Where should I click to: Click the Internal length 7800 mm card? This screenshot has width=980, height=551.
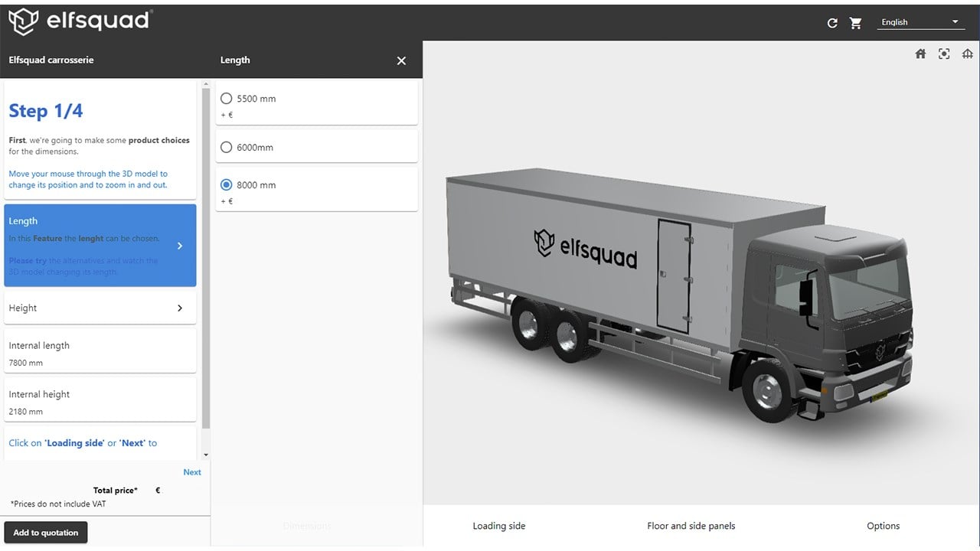pos(100,351)
